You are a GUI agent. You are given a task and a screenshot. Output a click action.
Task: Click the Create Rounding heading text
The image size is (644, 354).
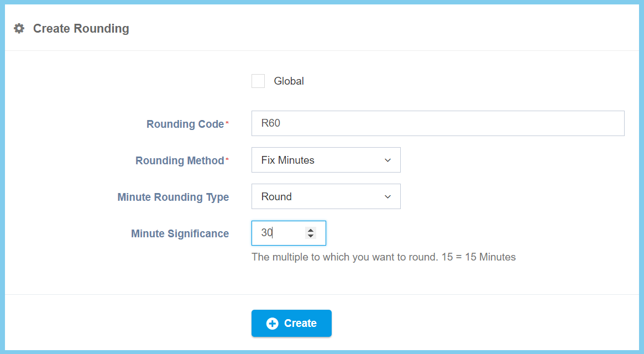81,29
